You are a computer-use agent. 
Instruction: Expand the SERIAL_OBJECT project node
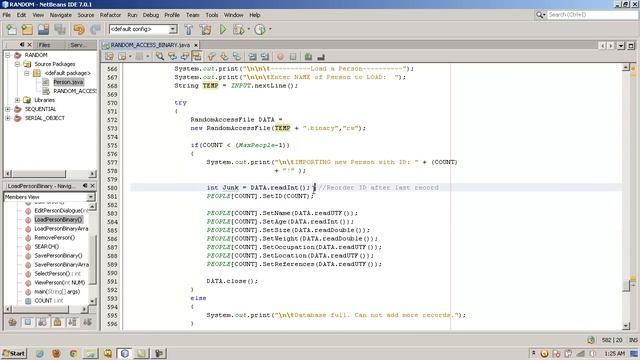click(x=8, y=118)
